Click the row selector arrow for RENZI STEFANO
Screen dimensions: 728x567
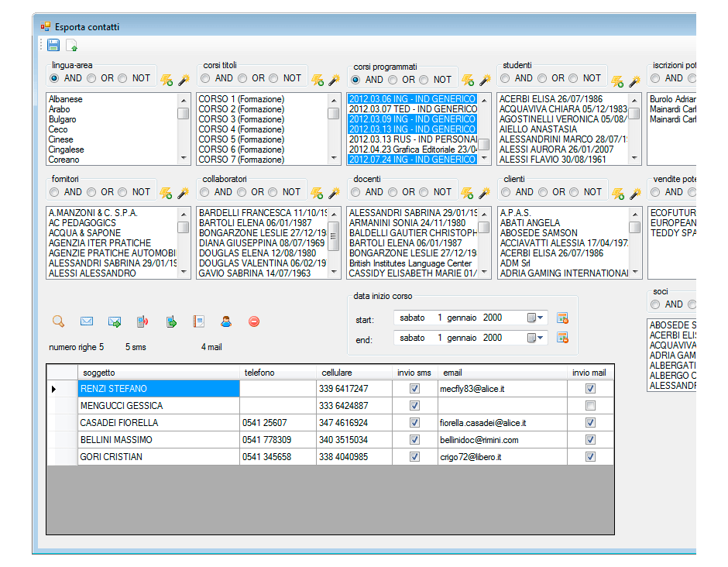pyautogui.click(x=62, y=389)
